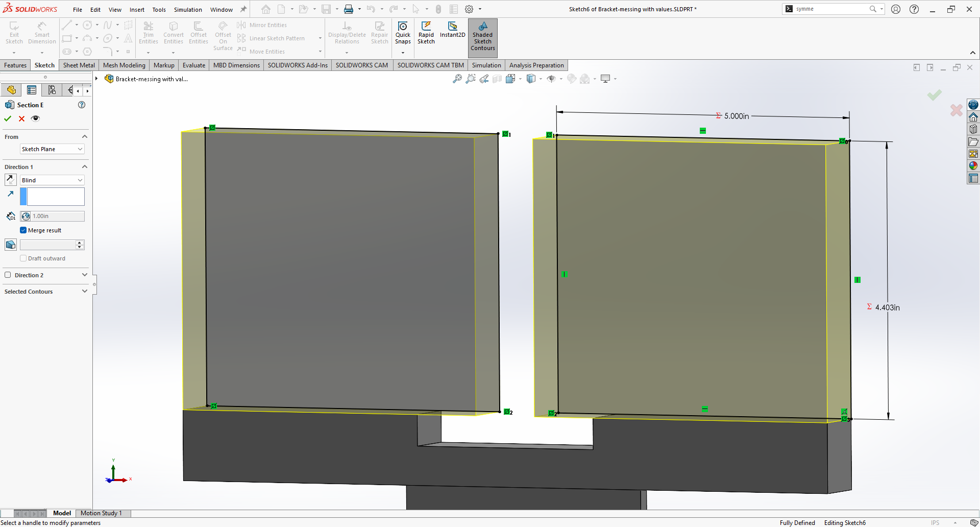Open the Insert menu
The width and height of the screenshot is (980, 527).
point(137,10)
